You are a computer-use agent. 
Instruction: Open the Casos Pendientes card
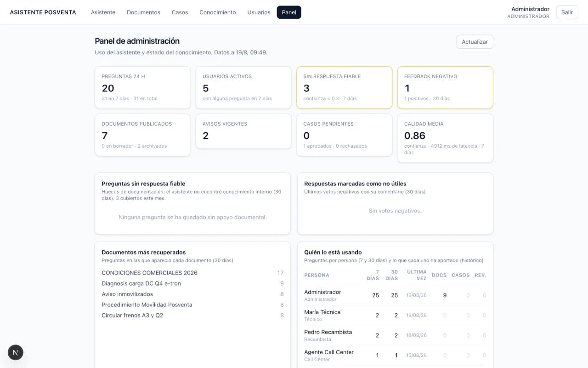pos(345,135)
